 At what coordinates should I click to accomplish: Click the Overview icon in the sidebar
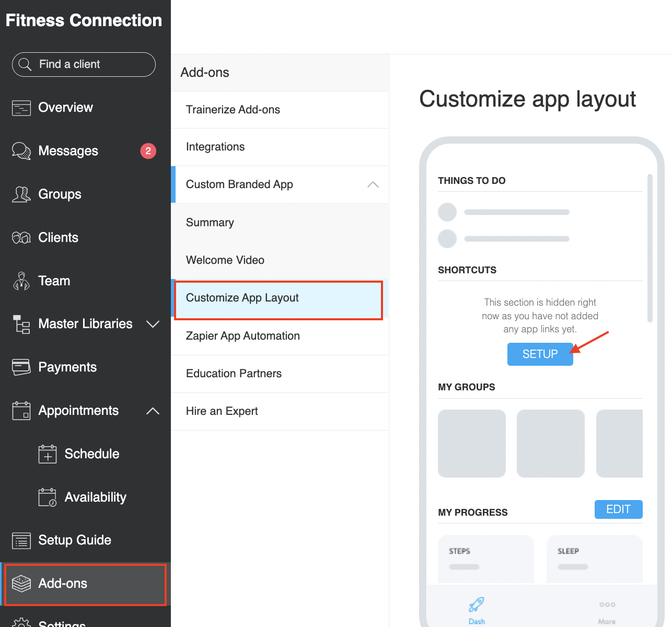21,108
